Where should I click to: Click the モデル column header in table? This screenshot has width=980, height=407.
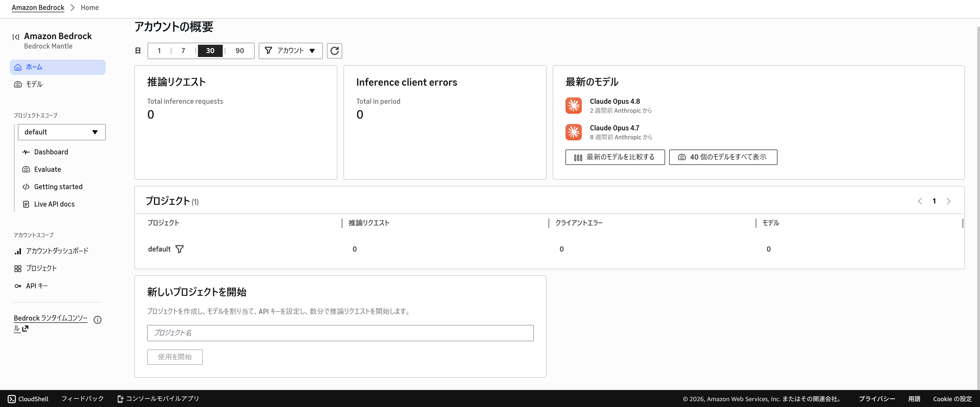[771, 223]
